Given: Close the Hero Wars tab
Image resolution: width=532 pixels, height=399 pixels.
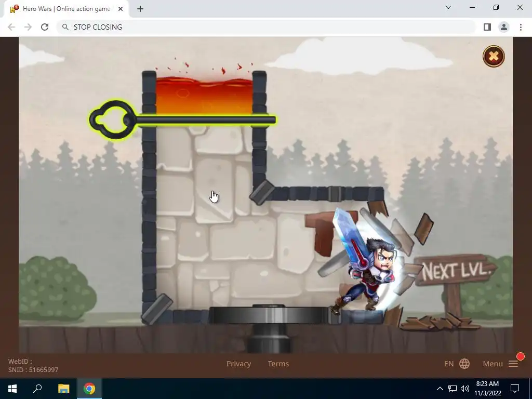Looking at the screenshot, I should pyautogui.click(x=121, y=9).
